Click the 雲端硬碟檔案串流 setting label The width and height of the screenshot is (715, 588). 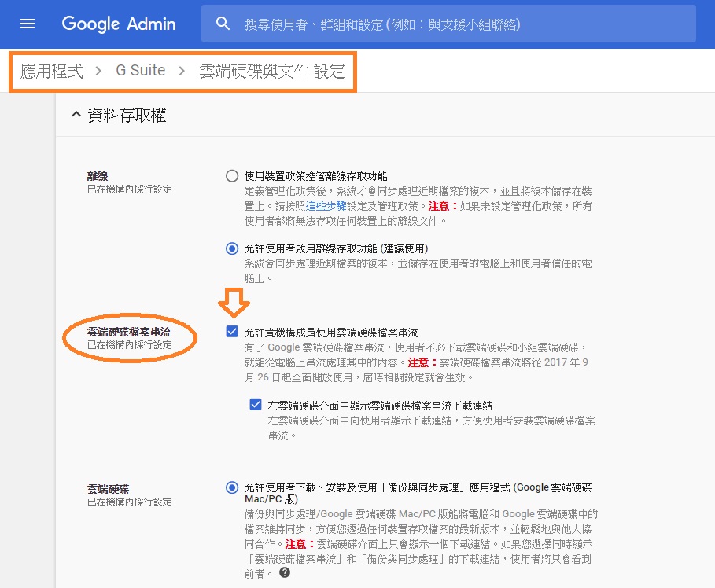(129, 332)
